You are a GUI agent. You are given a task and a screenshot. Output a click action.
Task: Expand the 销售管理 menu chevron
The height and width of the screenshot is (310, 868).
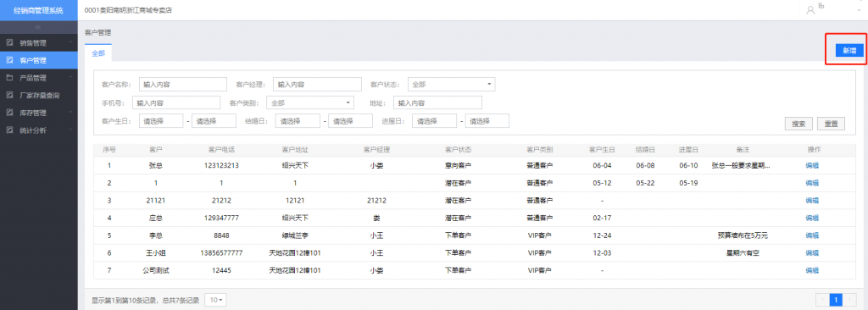[x=70, y=42]
